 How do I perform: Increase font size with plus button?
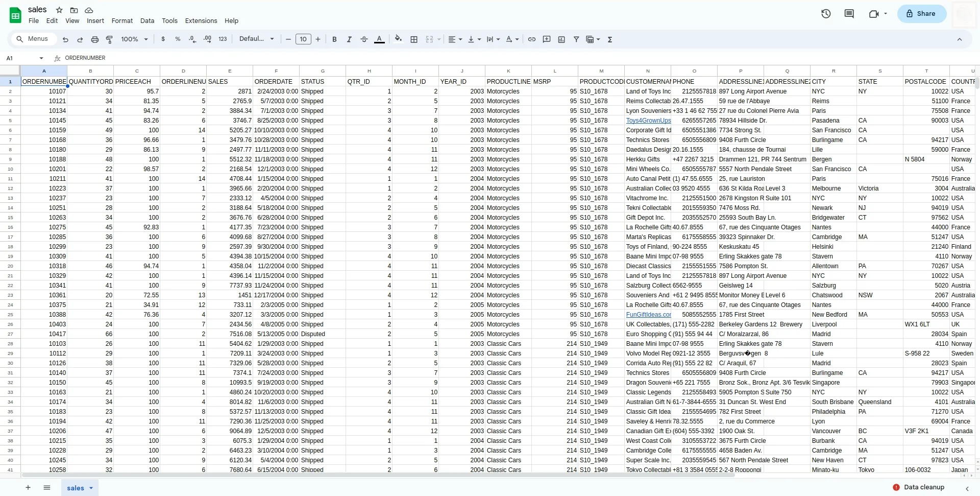(x=318, y=39)
